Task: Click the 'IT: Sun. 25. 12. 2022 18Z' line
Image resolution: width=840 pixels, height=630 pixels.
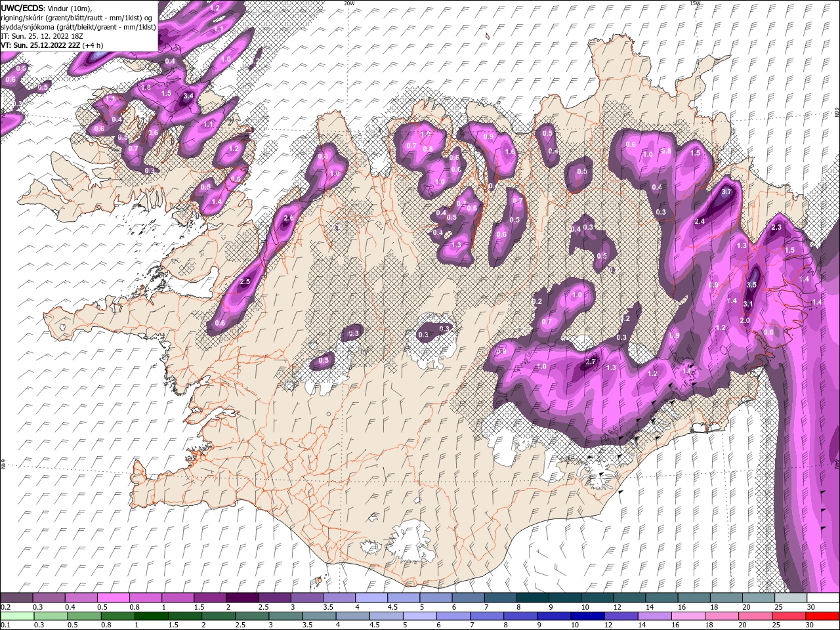Action: click(41, 36)
